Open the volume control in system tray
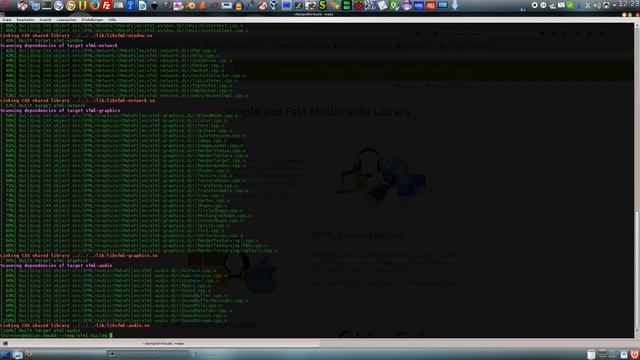640x360 pixels. pos(597,5)
